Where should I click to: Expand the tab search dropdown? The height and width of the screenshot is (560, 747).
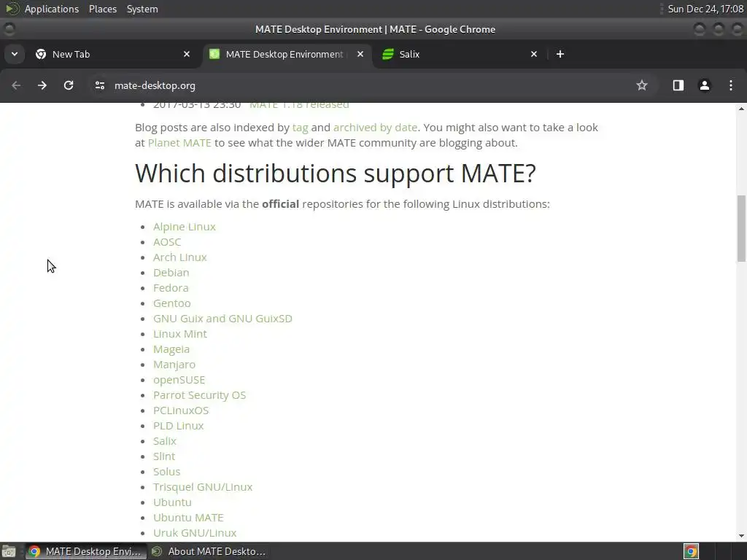coord(15,54)
